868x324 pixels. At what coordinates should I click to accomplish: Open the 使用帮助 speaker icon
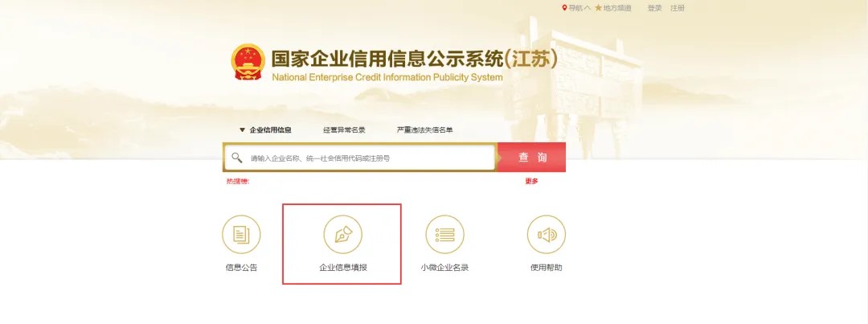[x=547, y=234]
